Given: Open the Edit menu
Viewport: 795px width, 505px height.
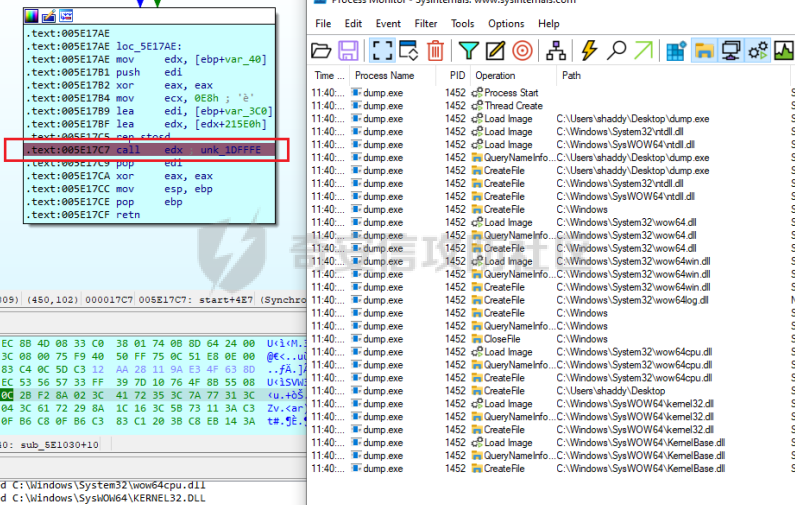Looking at the screenshot, I should pos(353,24).
